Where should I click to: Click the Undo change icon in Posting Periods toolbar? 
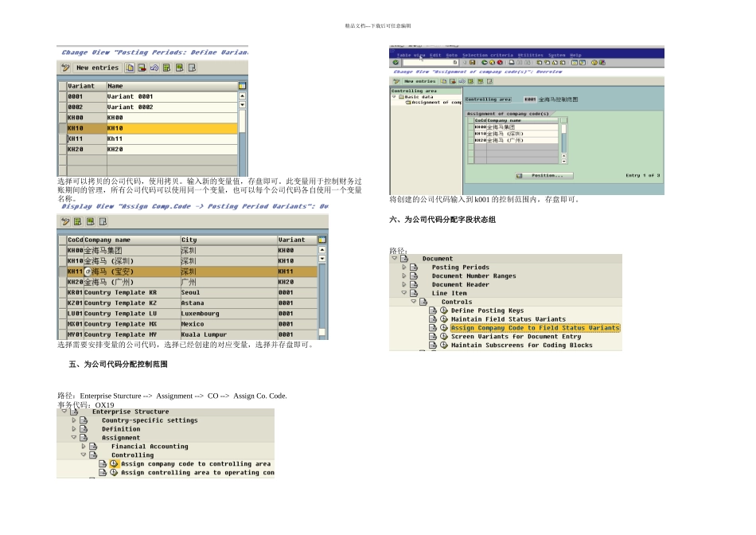(154, 68)
